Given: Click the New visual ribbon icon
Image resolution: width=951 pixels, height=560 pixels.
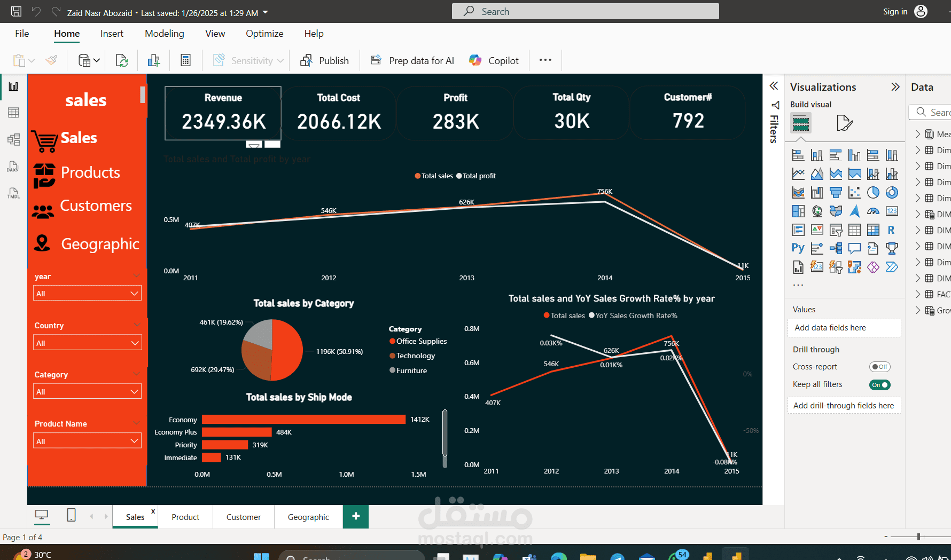Looking at the screenshot, I should pyautogui.click(x=154, y=60).
